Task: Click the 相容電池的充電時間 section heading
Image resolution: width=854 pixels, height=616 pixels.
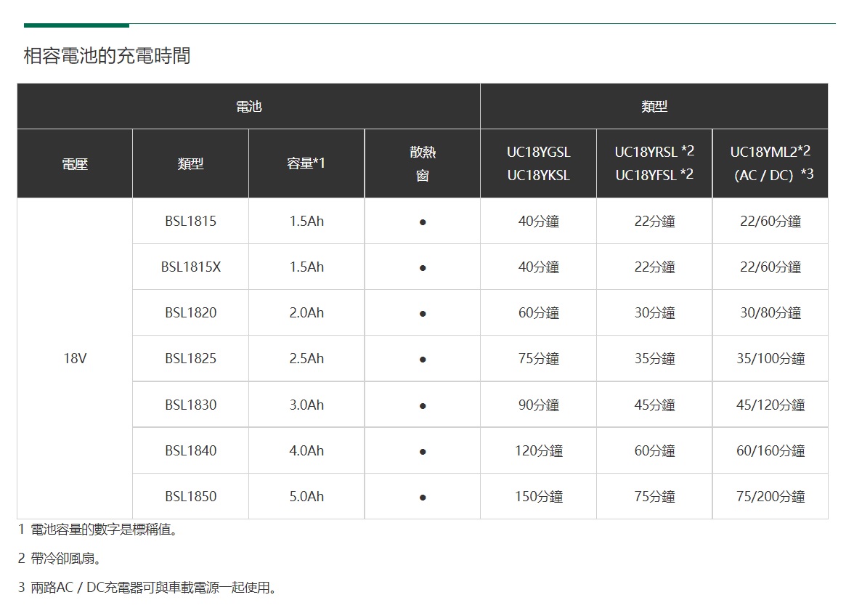Action: (107, 56)
